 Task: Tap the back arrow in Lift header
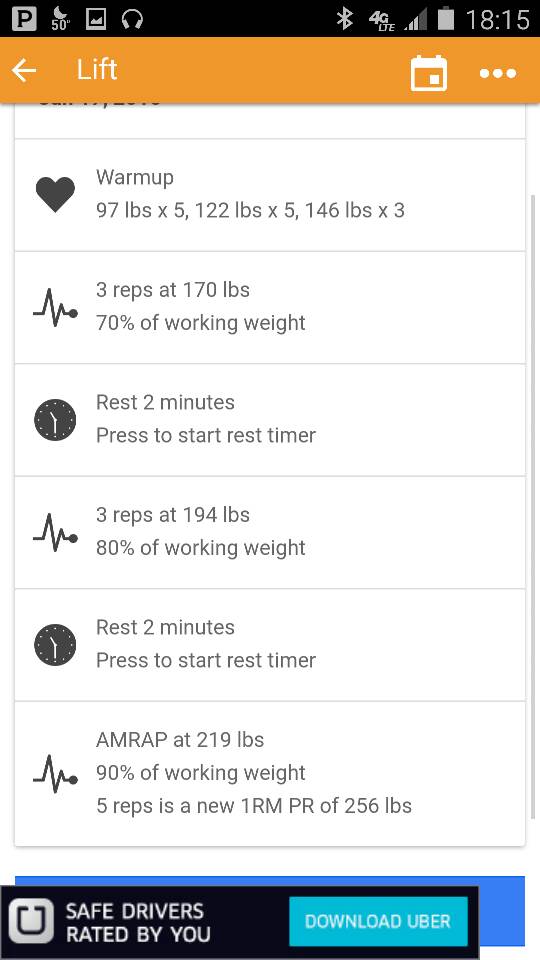(24, 71)
